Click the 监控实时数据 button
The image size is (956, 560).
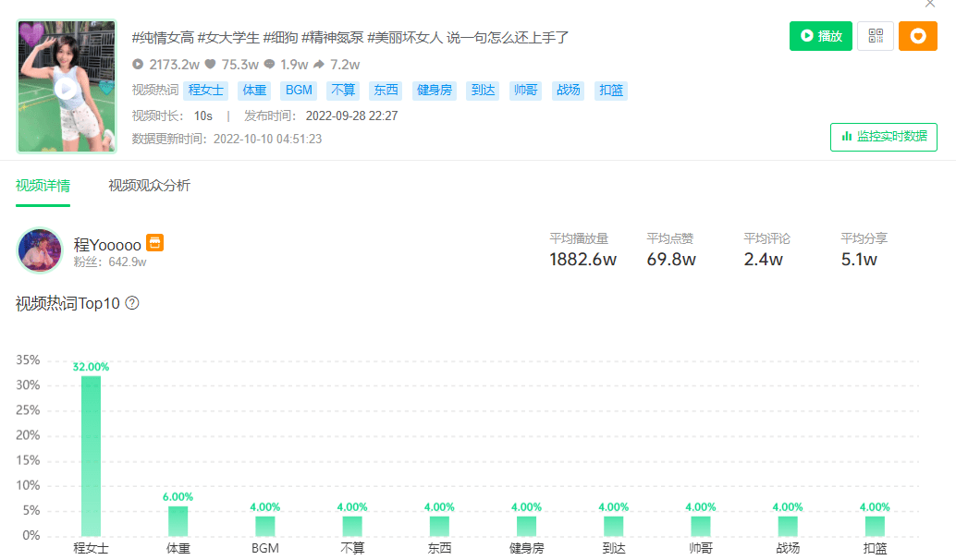[883, 137]
